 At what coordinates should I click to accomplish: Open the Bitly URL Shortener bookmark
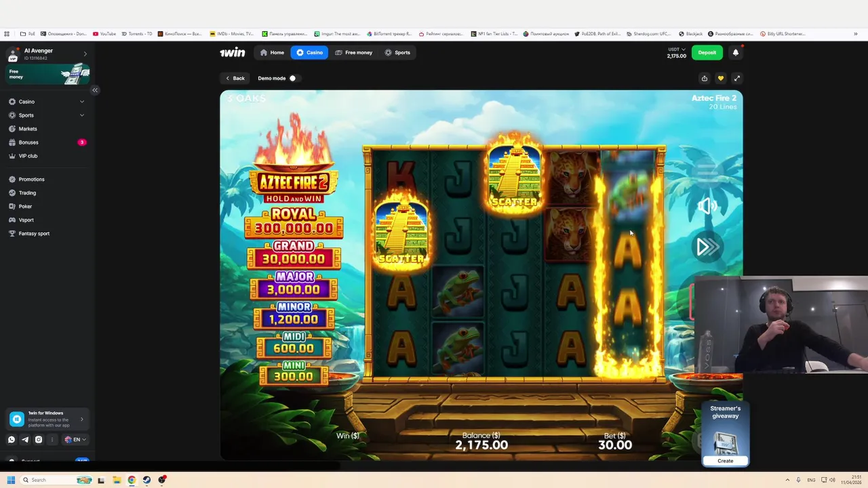[783, 34]
